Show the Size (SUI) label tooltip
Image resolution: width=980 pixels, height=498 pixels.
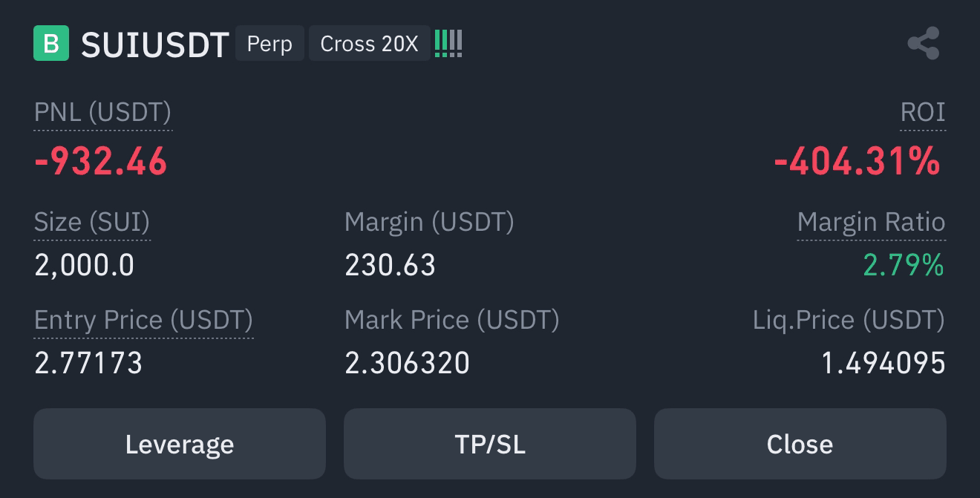[x=92, y=222]
